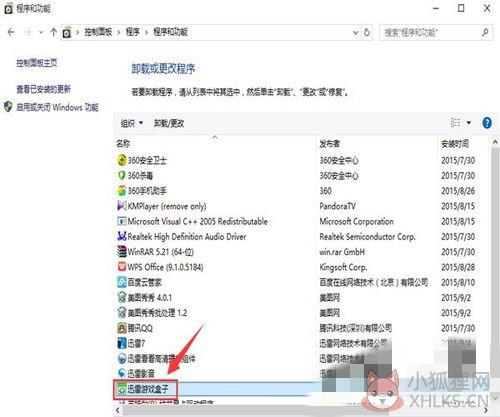
Task: Sort by the 发布者 column header
Action: pyautogui.click(x=329, y=144)
